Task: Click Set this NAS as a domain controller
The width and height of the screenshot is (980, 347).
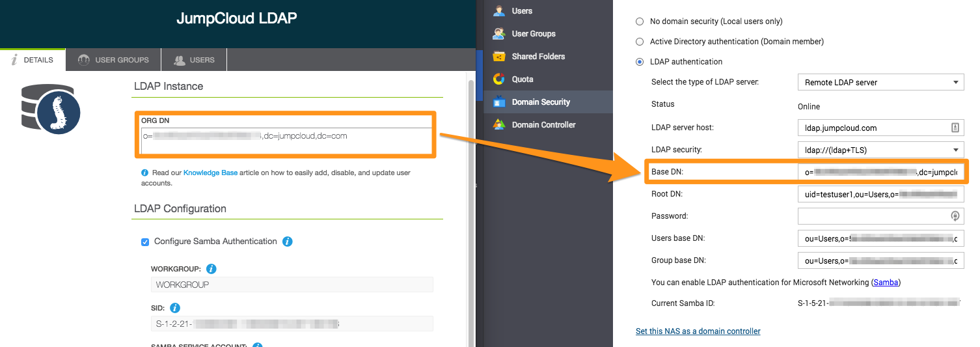Action: [698, 331]
